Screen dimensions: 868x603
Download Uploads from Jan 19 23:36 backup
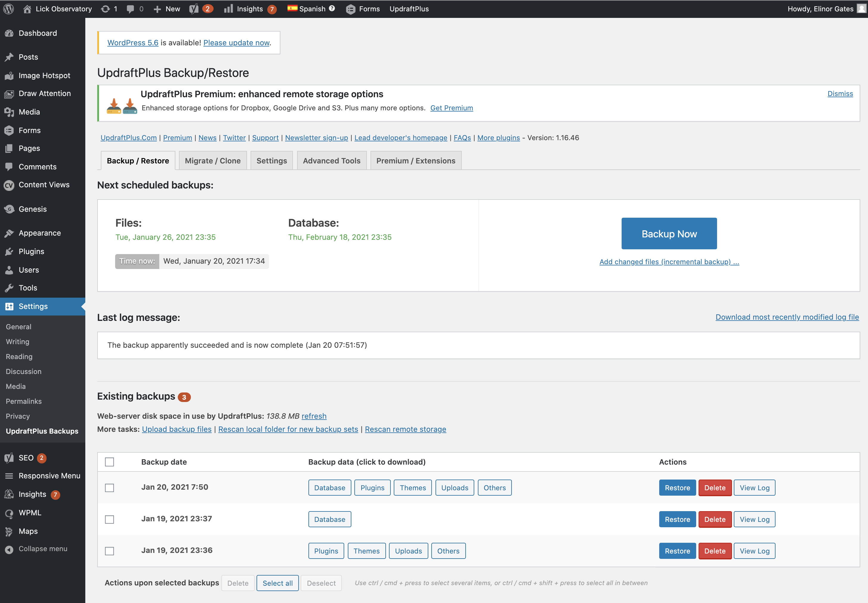[x=408, y=551]
